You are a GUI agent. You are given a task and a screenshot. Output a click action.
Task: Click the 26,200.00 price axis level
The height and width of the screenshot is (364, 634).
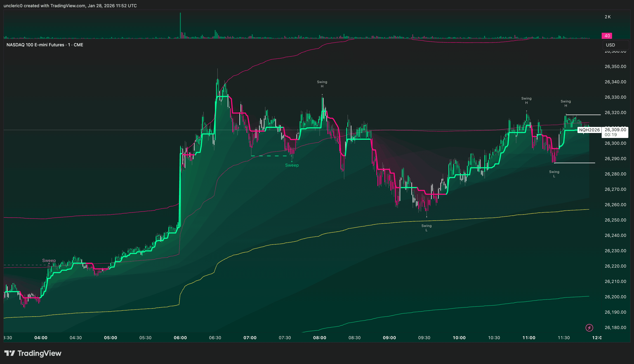click(615, 297)
